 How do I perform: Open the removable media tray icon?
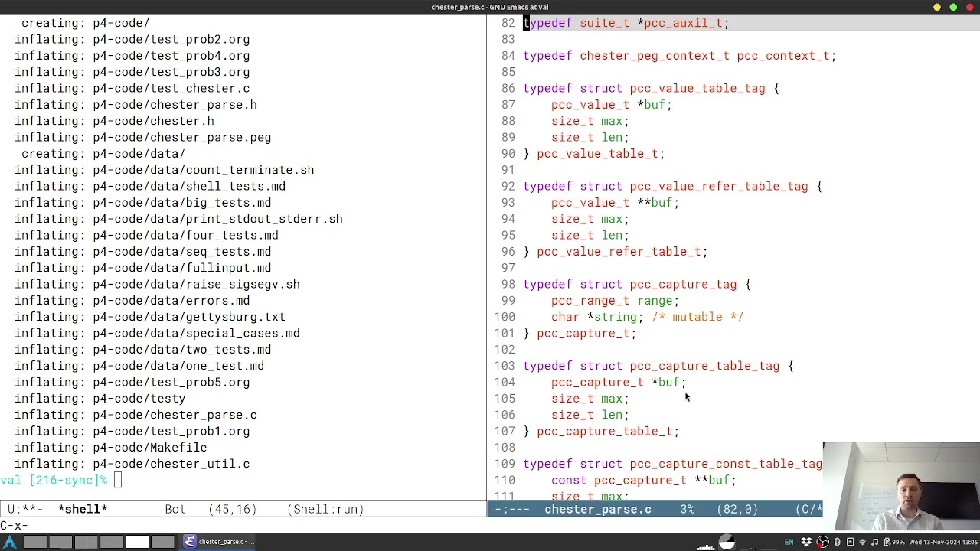[x=850, y=542]
